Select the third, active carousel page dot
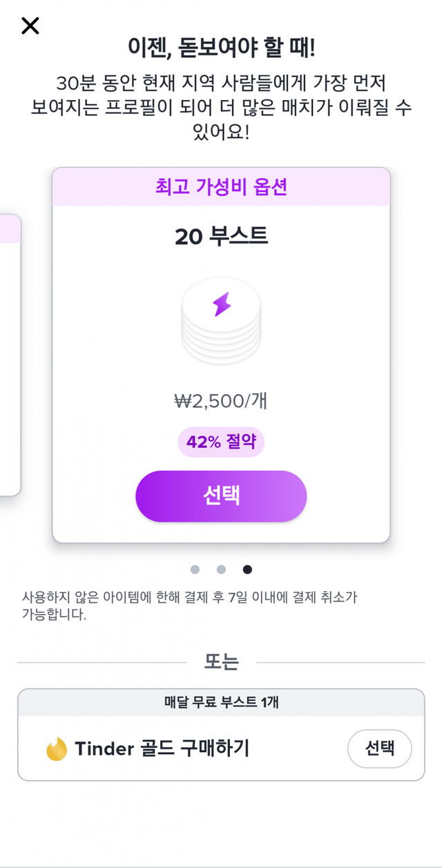The width and height of the screenshot is (442, 868). pyautogui.click(x=247, y=569)
